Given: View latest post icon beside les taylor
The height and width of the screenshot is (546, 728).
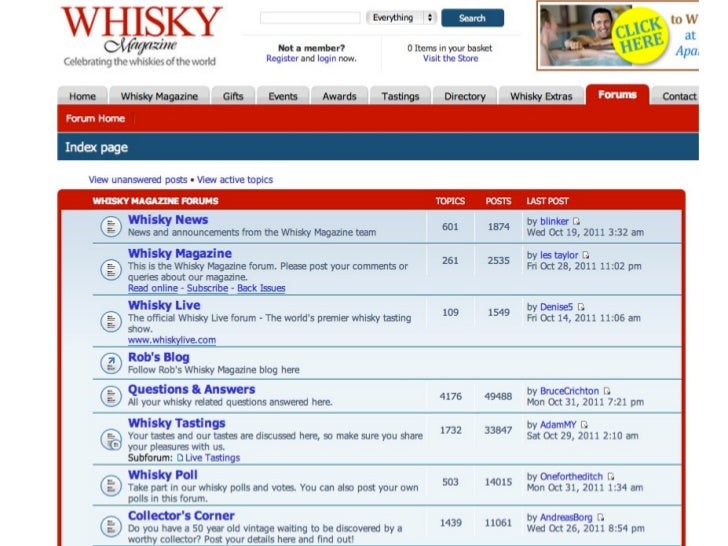Looking at the screenshot, I should [x=586, y=255].
